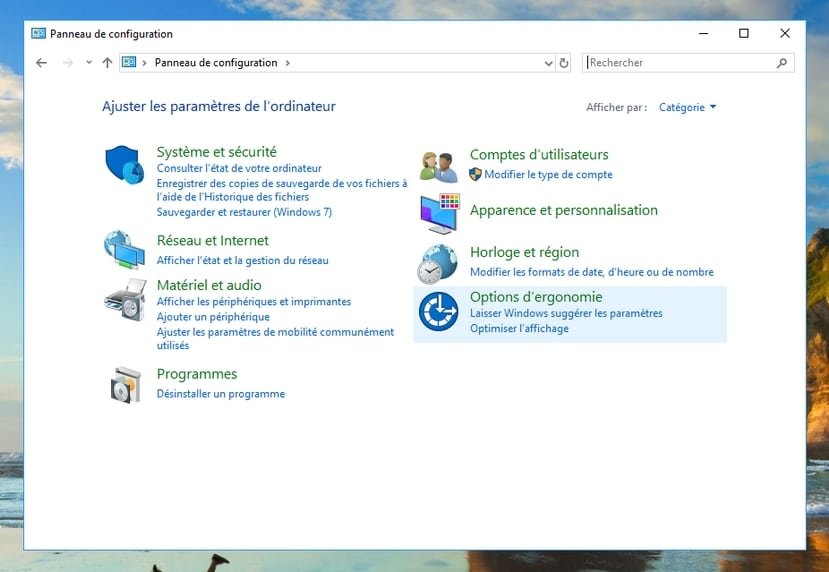829x572 pixels.
Task: Open the Catégorie view-by dropdown
Action: pyautogui.click(x=687, y=107)
